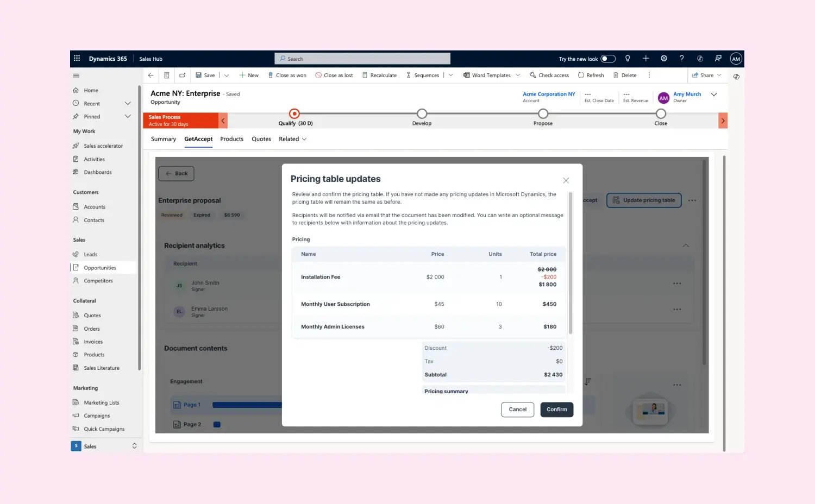Click Update pricing table button

click(x=644, y=200)
